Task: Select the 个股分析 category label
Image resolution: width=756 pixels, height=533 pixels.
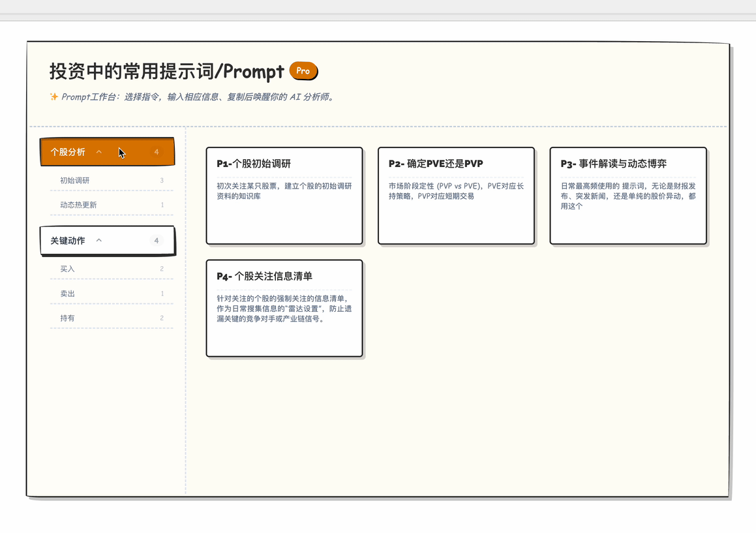Action: coord(68,152)
